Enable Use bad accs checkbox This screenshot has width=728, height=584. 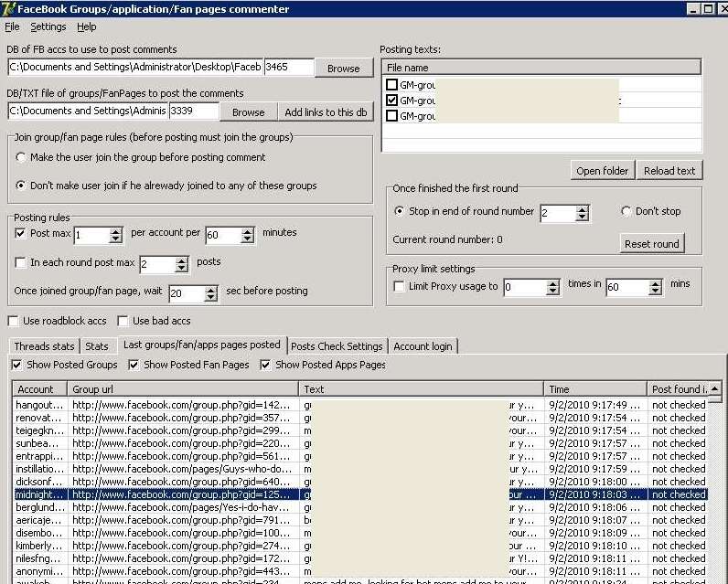click(123, 321)
